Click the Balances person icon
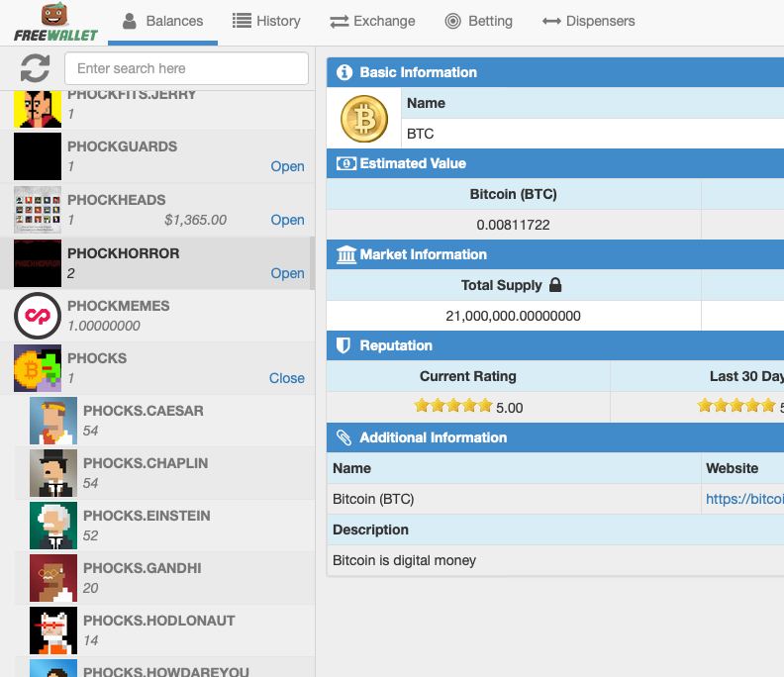This screenshot has width=784, height=677. pyautogui.click(x=130, y=21)
